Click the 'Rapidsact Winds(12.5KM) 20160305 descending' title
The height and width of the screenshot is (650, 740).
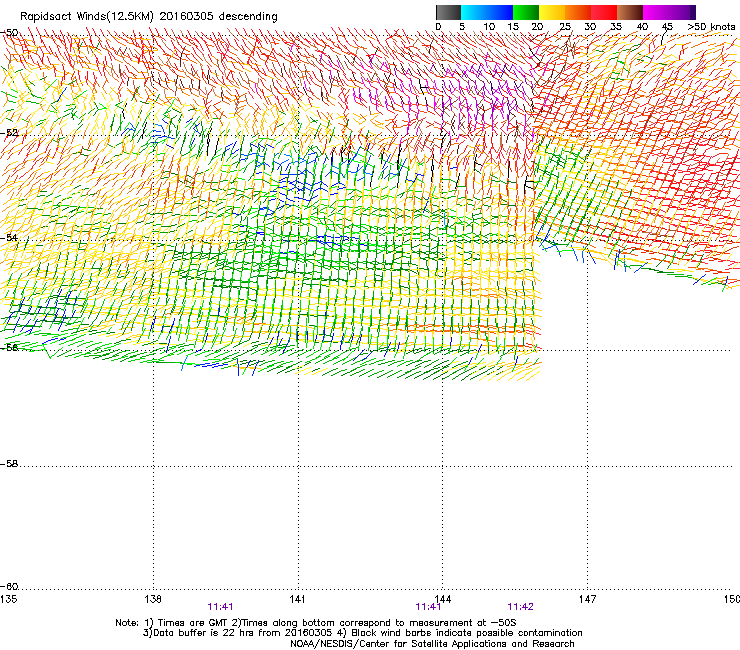[x=149, y=16]
